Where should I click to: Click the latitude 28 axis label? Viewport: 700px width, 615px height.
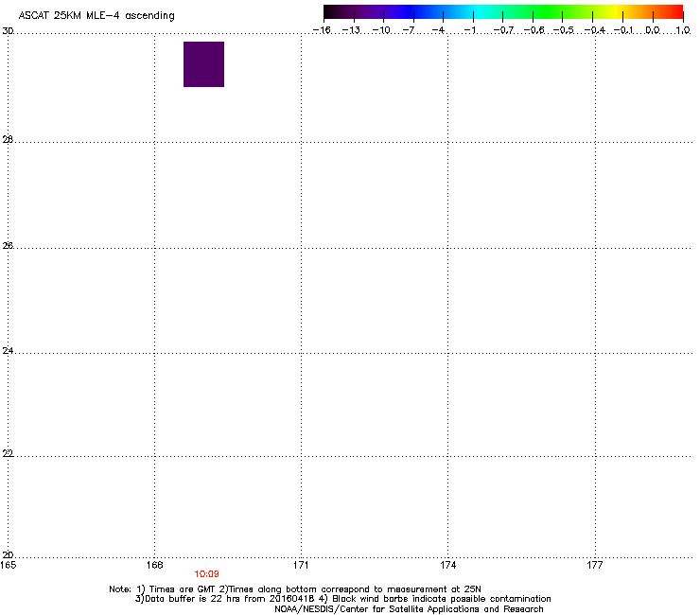pyautogui.click(x=8, y=140)
